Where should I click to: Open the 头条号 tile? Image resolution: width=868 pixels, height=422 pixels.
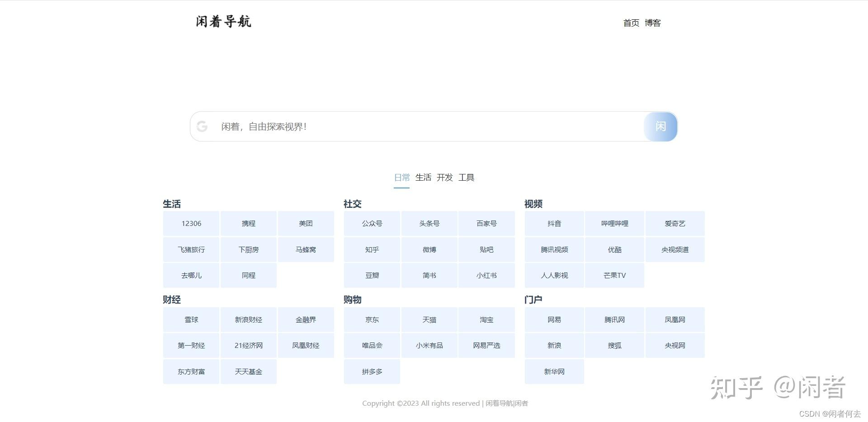click(429, 224)
